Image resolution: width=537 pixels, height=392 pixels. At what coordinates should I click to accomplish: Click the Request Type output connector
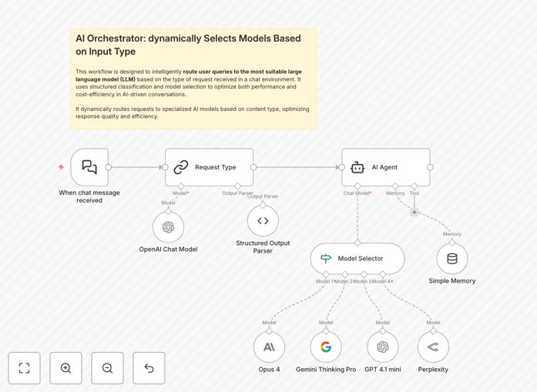tap(253, 167)
